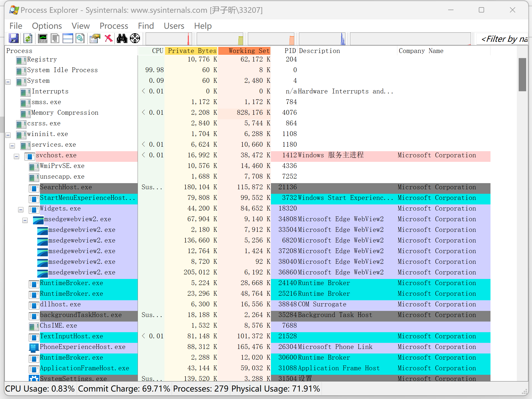The width and height of the screenshot is (532, 399).
Task: Collapse the System process tree node
Action: [8, 82]
